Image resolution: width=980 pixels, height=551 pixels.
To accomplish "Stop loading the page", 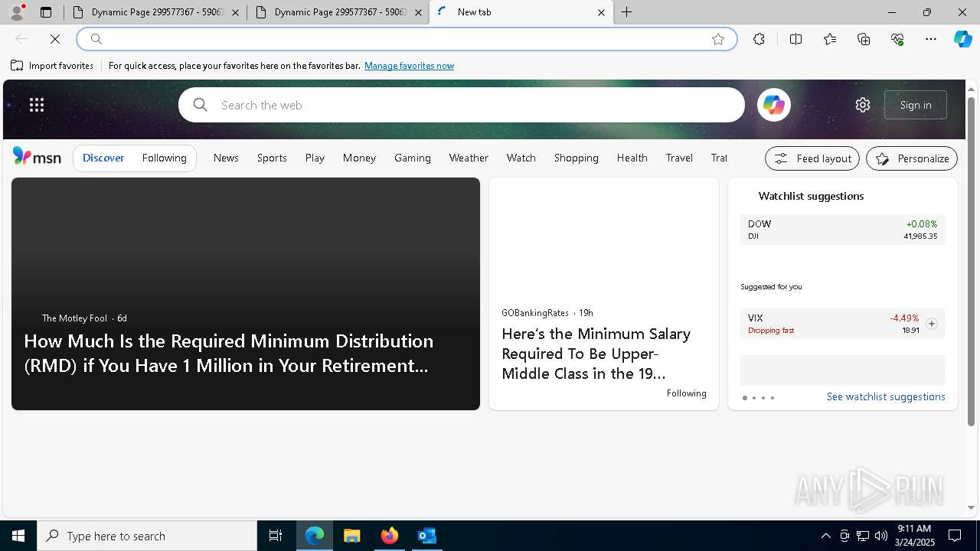I will click(55, 39).
